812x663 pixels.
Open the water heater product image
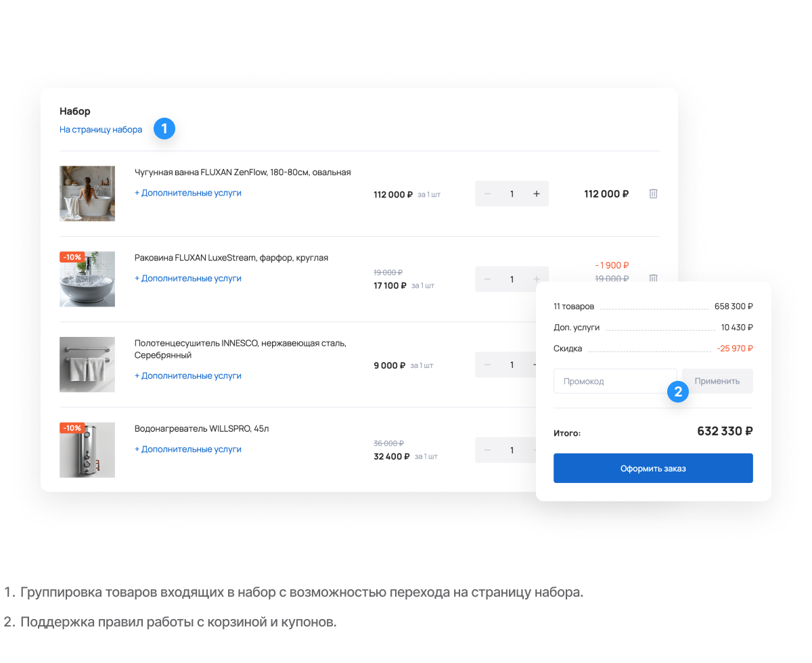(x=87, y=450)
